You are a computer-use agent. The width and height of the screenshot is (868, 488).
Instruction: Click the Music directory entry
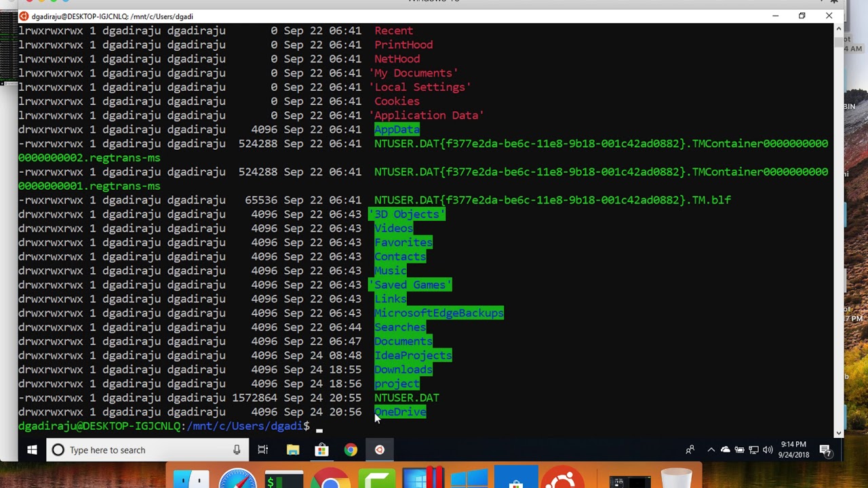pyautogui.click(x=390, y=271)
